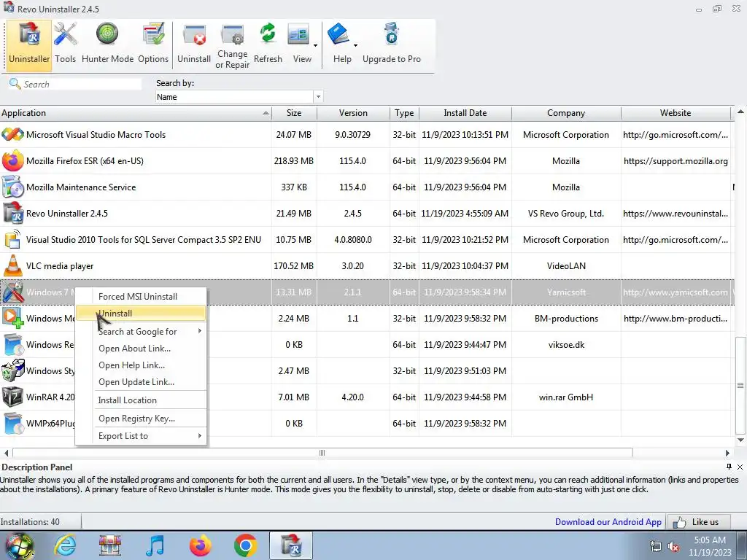Sort by the Website column header
The image size is (747, 560).
pos(676,113)
